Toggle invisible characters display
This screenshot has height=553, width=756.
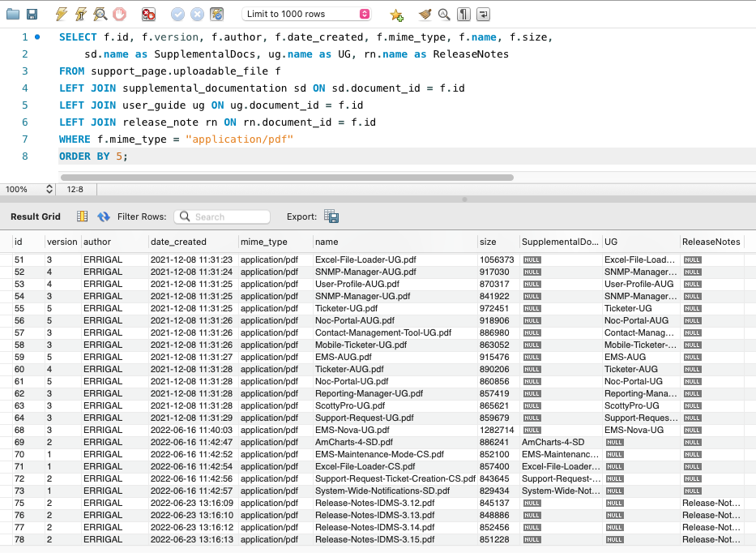(x=463, y=15)
